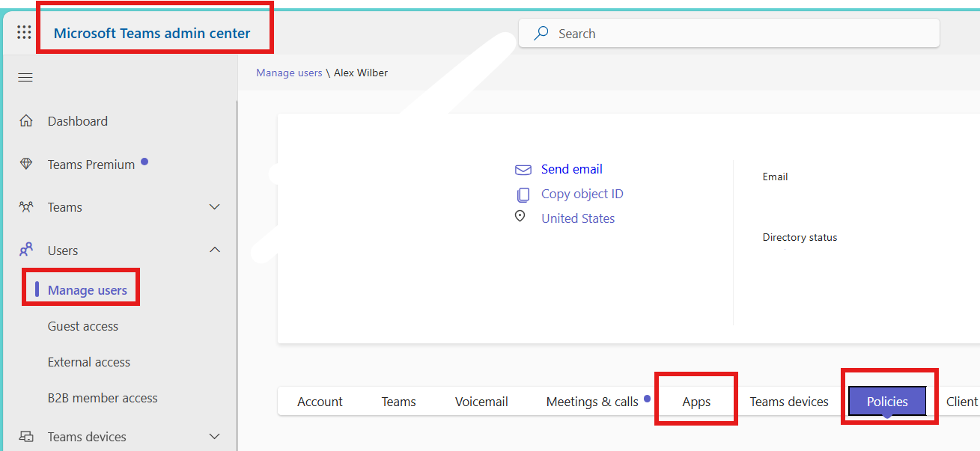Select the Voicemail tab

(481, 402)
